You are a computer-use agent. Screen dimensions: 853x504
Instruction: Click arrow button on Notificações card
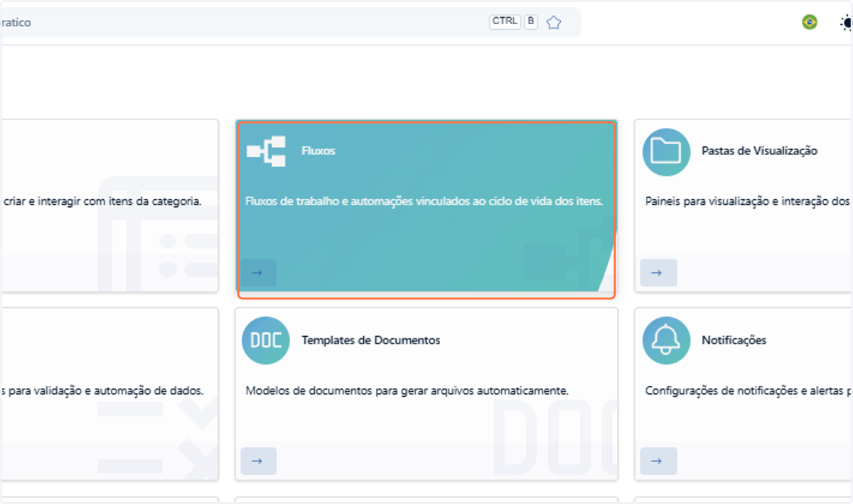tap(658, 461)
